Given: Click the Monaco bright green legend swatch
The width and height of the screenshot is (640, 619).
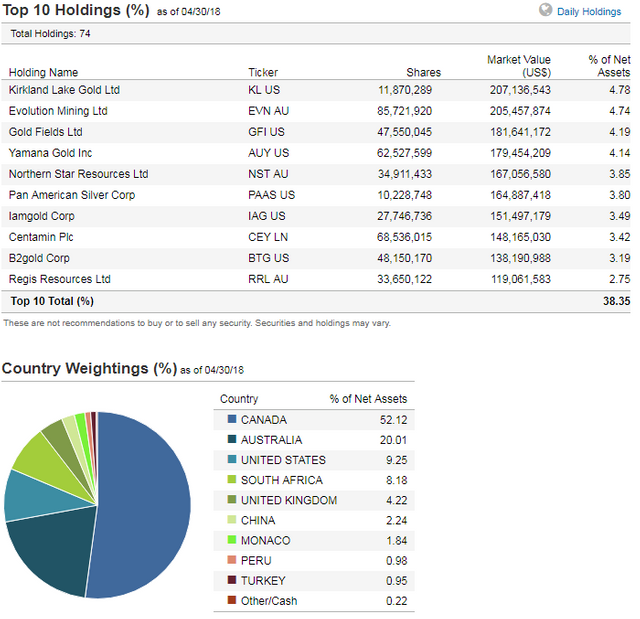Looking at the screenshot, I should coord(231,539).
